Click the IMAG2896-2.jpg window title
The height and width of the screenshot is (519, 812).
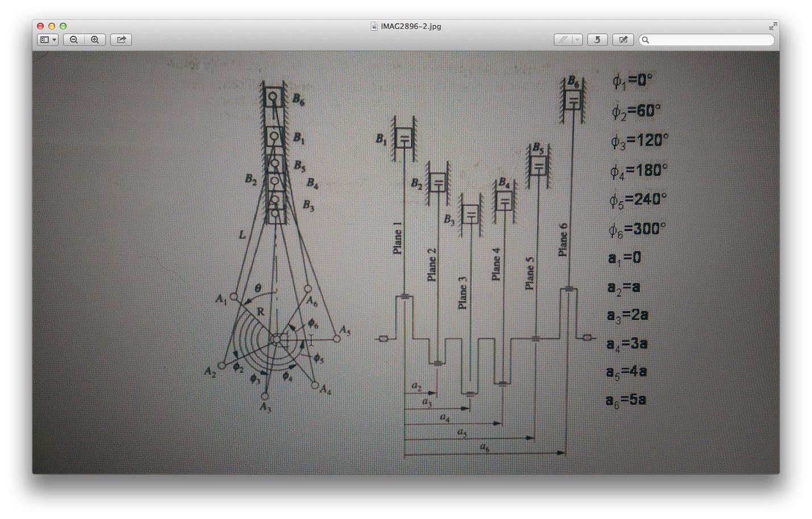(411, 26)
